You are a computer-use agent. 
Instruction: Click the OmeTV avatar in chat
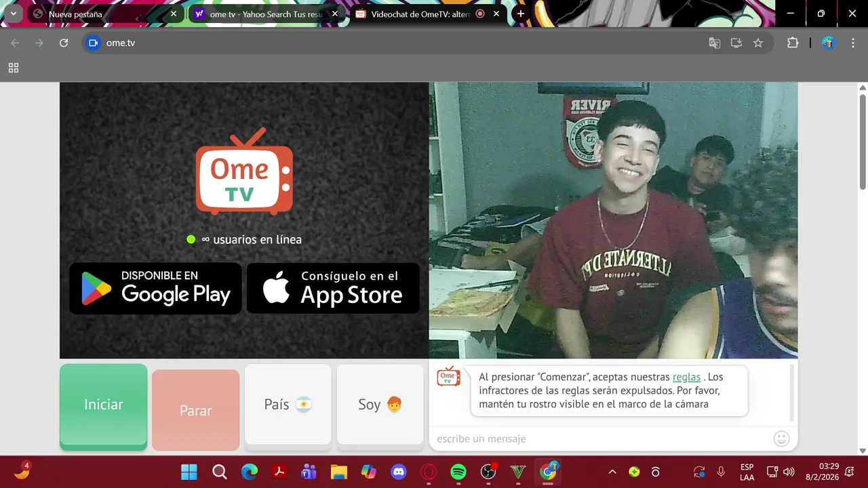pos(448,376)
